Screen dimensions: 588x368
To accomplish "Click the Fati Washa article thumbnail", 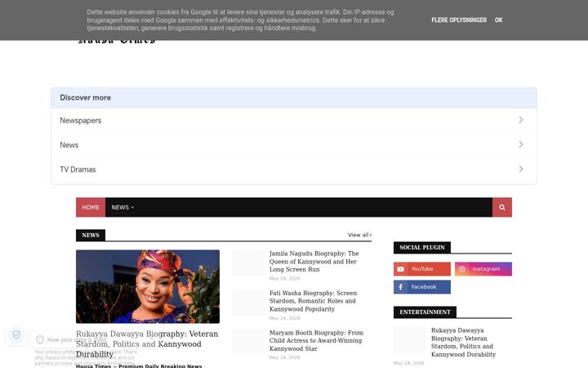I will [x=248, y=303].
